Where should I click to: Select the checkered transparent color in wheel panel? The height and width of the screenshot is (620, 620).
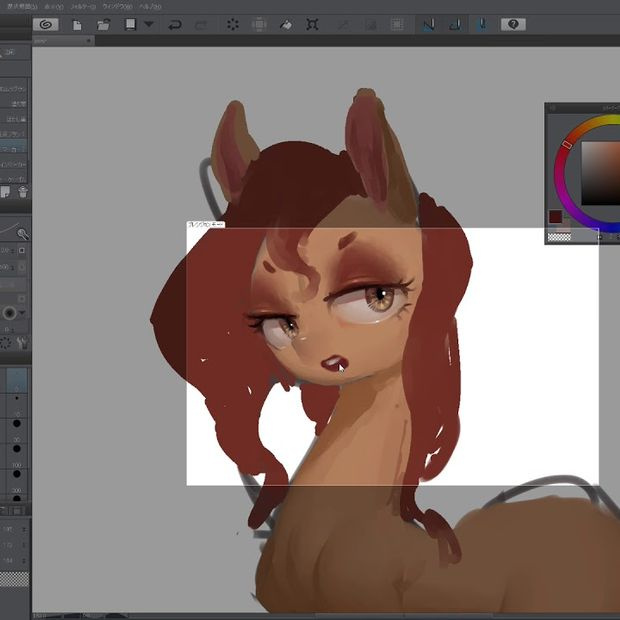tap(559, 237)
